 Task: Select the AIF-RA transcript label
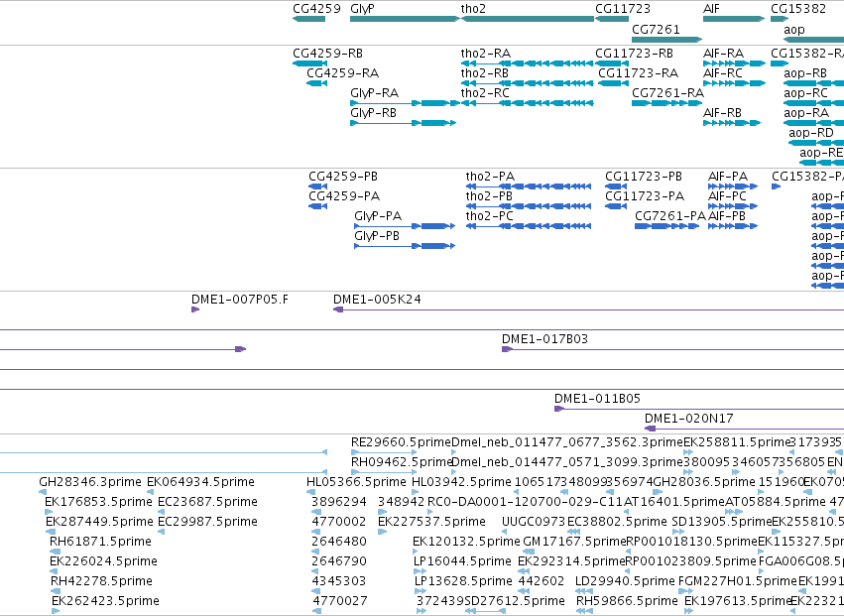(723, 54)
